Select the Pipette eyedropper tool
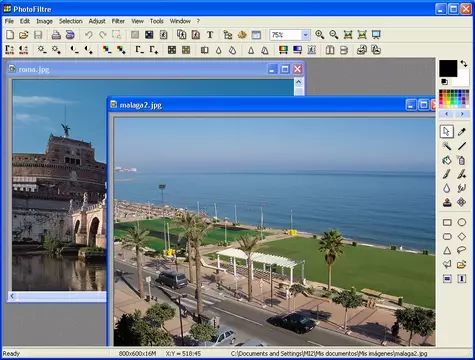 (x=462, y=132)
